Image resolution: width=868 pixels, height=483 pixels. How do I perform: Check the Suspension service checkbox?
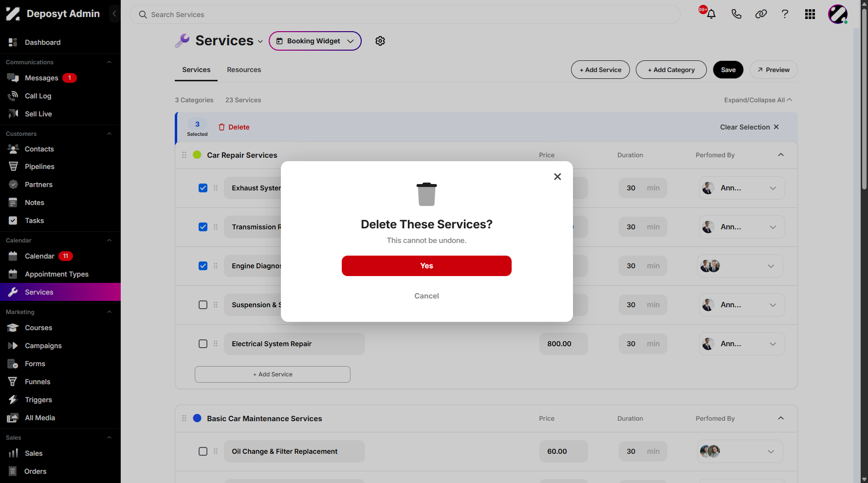pos(203,305)
